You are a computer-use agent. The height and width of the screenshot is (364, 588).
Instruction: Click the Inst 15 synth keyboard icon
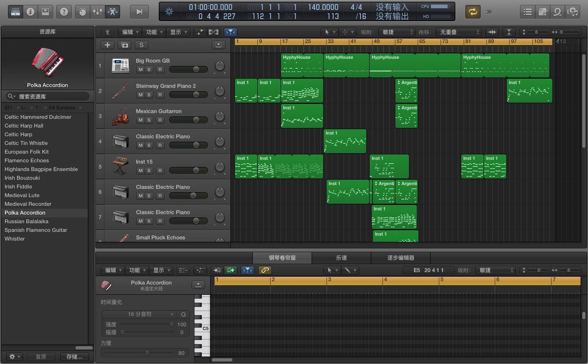coord(121,166)
